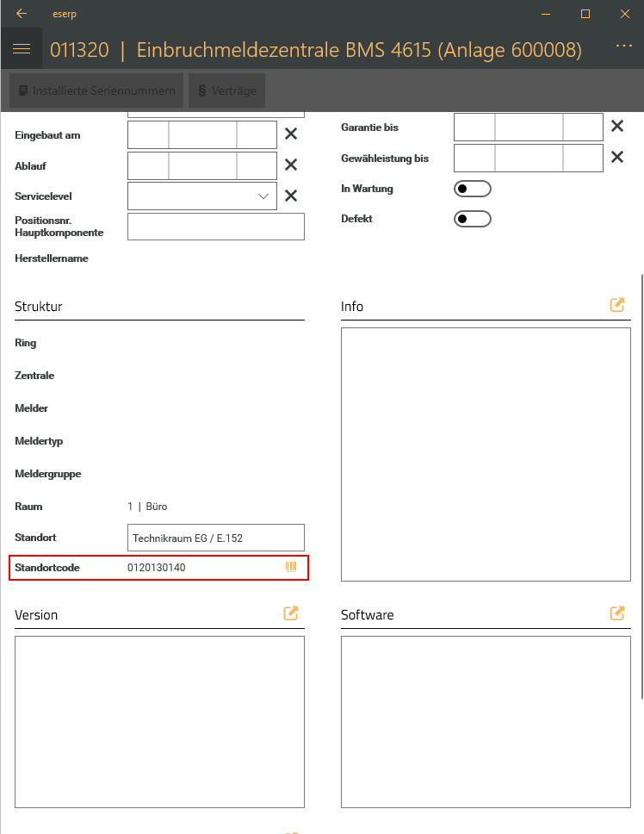Toggle the In Wartung switch
The height and width of the screenshot is (834, 644).
coord(472,188)
